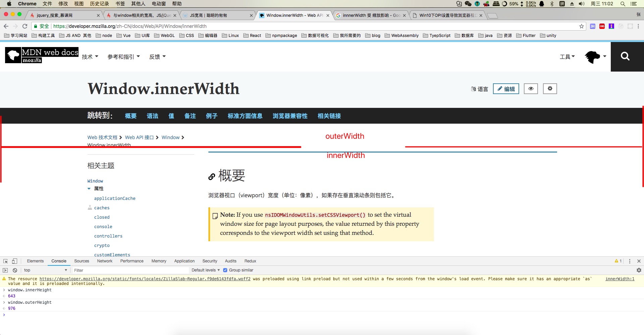Switch to the Network tab in DevTools
The height and width of the screenshot is (335, 644).
[105, 261]
